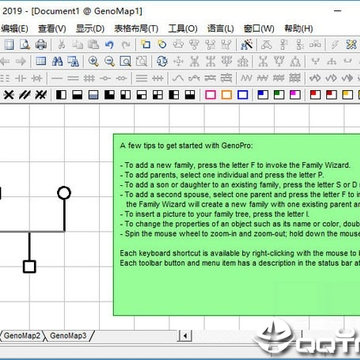The image size is (360, 360).
Task: Click the lightning bolt icon
Action: (x=335, y=44)
